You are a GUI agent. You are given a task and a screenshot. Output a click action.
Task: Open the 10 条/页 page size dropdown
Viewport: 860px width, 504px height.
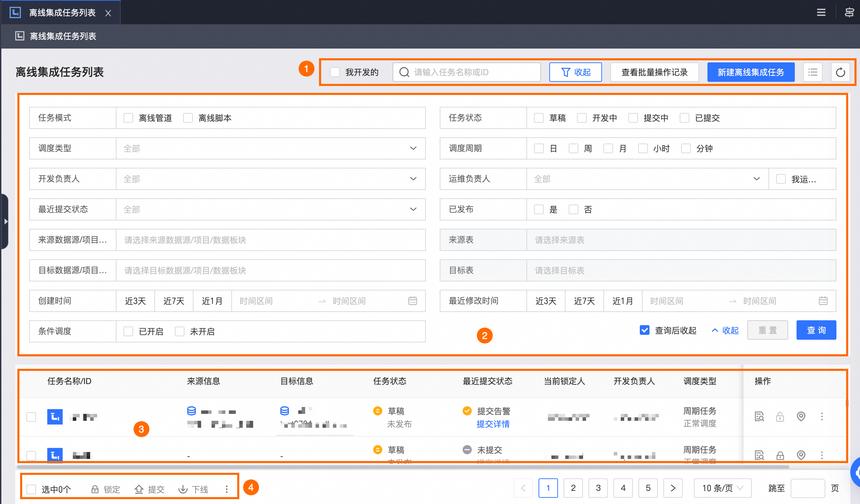(722, 488)
